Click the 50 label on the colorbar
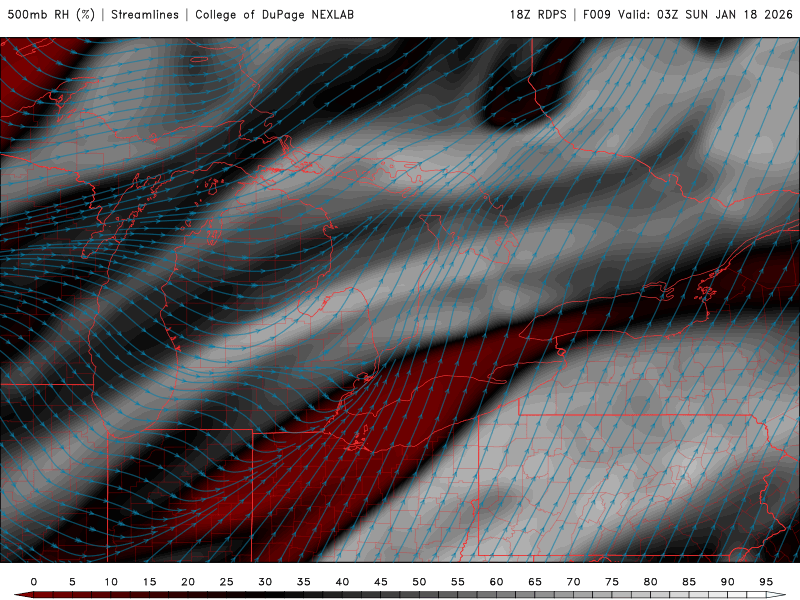800x600 pixels. [x=419, y=582]
